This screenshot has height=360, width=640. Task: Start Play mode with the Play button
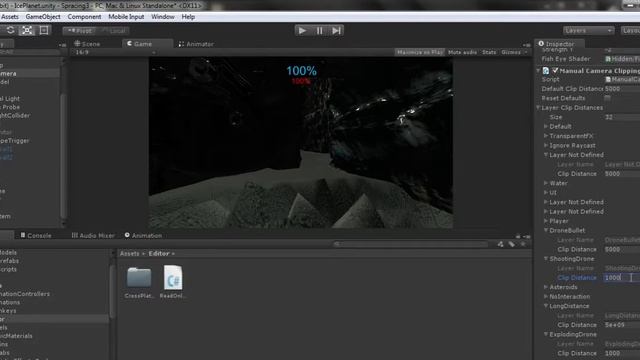pos(302,31)
